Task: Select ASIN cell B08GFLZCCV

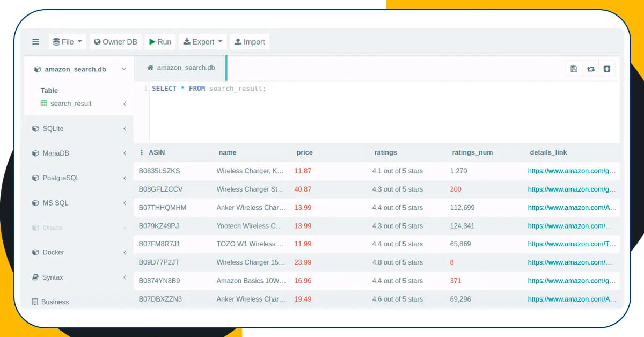Action: point(160,189)
